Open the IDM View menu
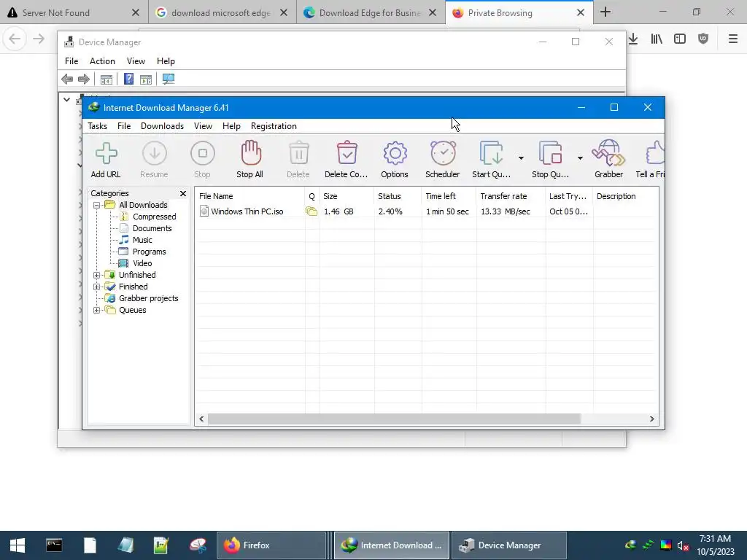The image size is (747, 560). 203,126
